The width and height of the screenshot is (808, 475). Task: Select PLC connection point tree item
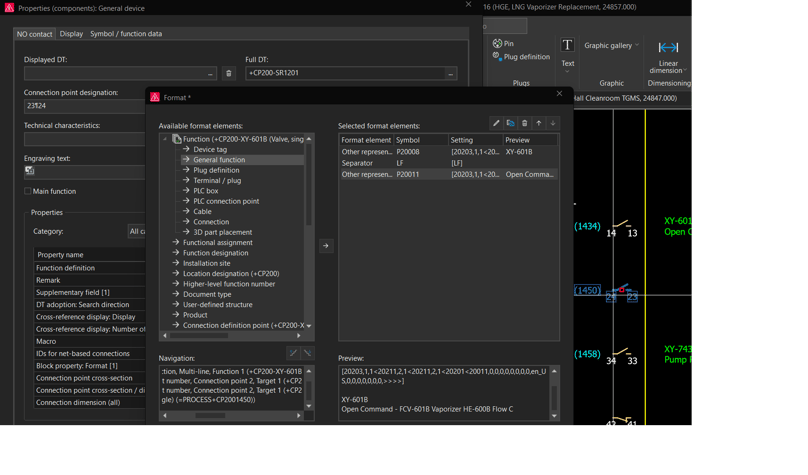[x=226, y=201]
